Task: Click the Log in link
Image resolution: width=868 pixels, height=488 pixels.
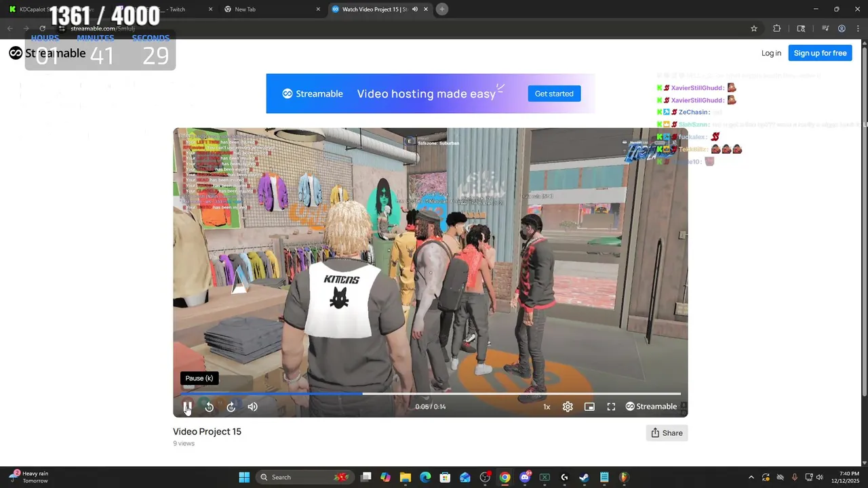Action: [x=771, y=53]
